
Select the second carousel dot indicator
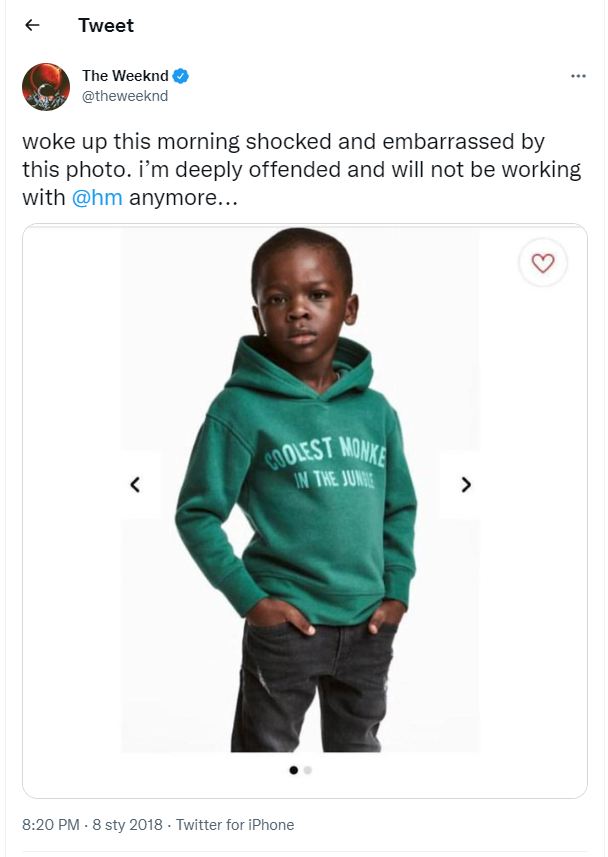coord(307,770)
